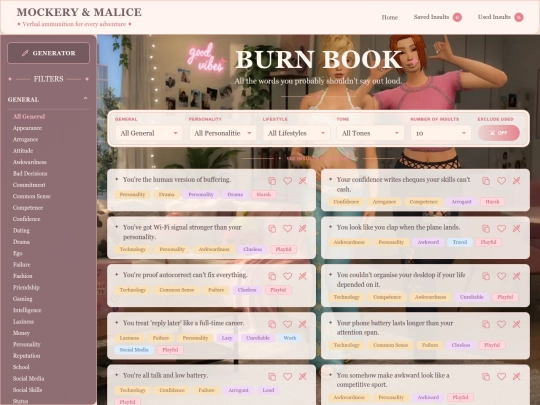Filter by Fashion in sidebar
Screen dimensions: 540x405
pyautogui.click(x=22, y=276)
